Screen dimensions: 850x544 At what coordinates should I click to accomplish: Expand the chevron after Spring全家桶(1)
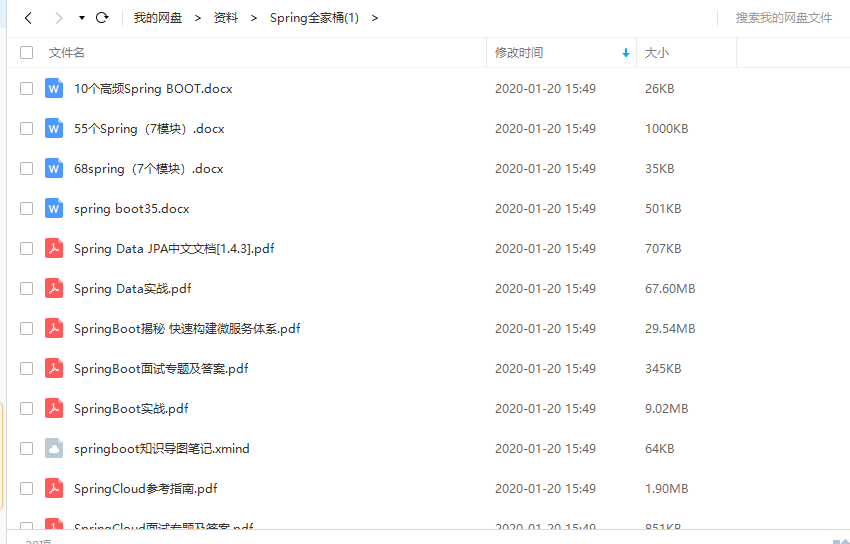(x=375, y=18)
